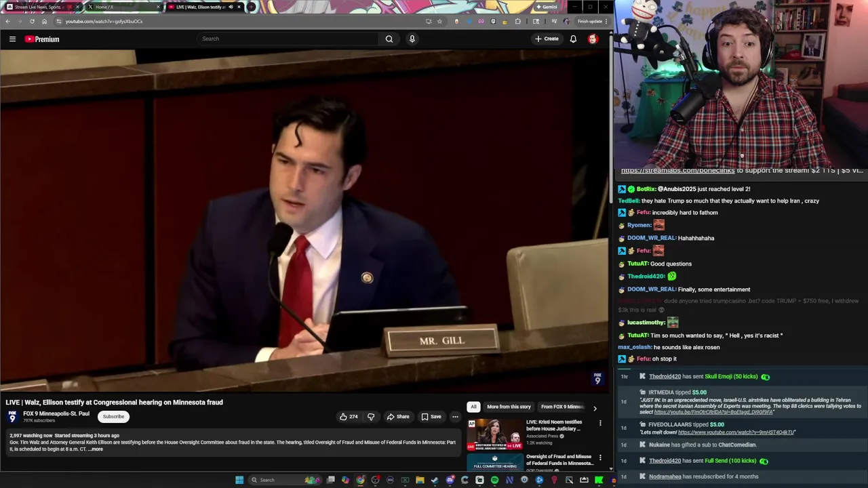This screenshot has width=868, height=488.
Task: Open the YouTube account avatar menu
Action: (593, 39)
